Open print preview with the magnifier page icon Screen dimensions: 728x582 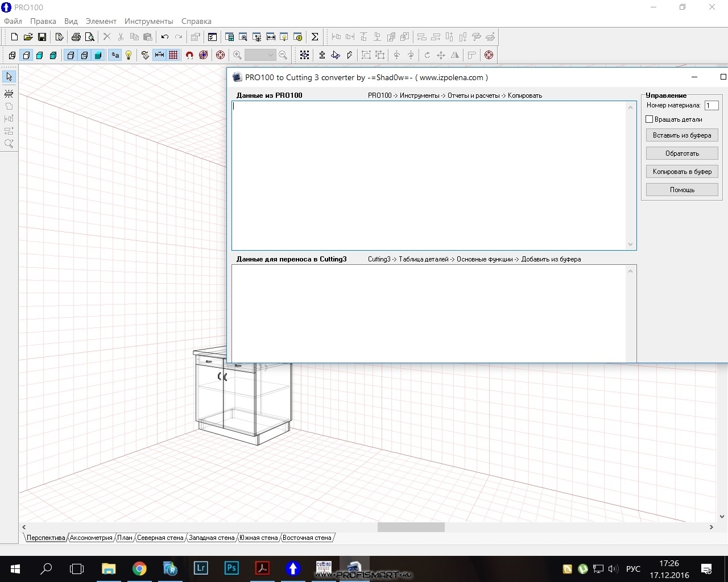(90, 37)
